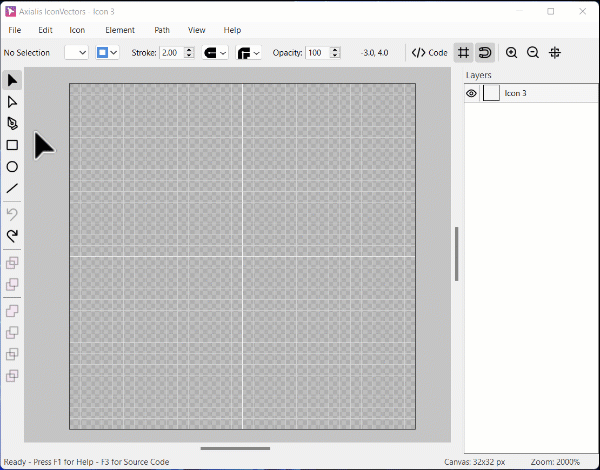Open the Path menu
600x470 pixels.
(x=162, y=30)
